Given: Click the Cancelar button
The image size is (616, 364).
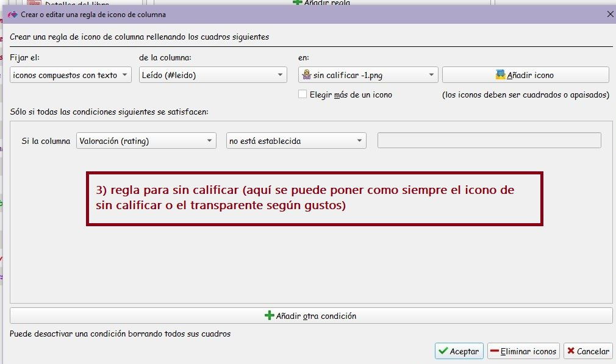Looking at the screenshot, I should click(588, 351).
